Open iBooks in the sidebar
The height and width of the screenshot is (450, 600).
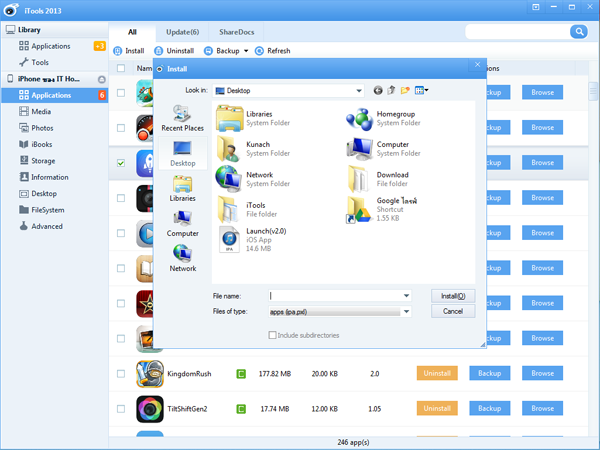tap(54, 144)
